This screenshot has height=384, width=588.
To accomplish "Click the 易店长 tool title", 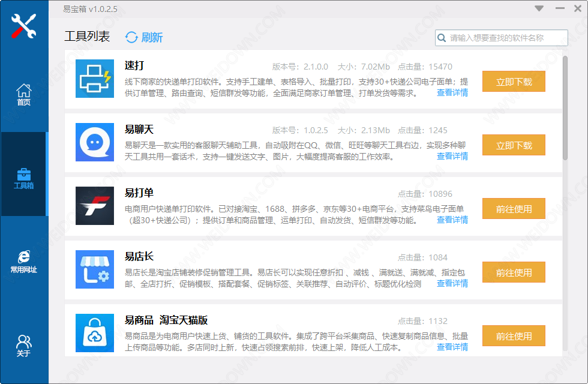I will pyautogui.click(x=139, y=257).
